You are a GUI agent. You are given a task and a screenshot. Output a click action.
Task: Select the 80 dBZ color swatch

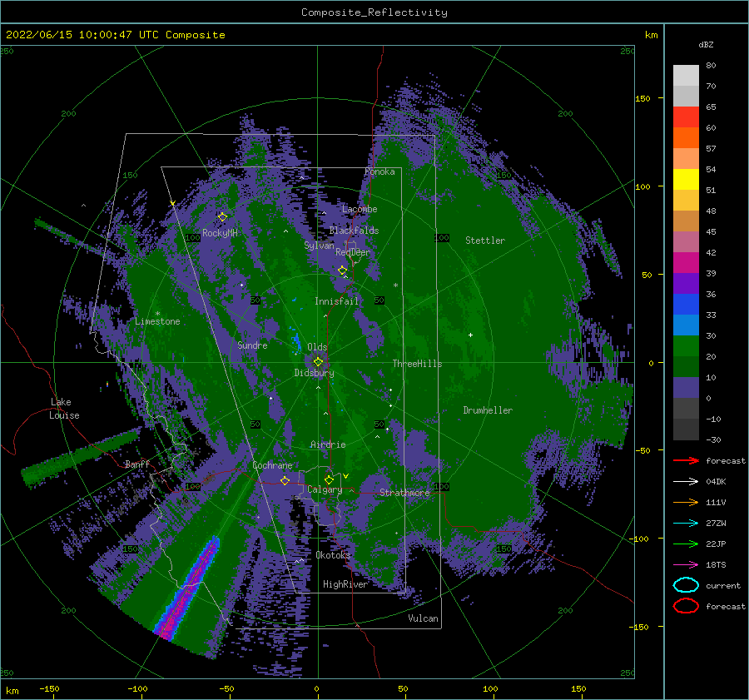click(686, 75)
